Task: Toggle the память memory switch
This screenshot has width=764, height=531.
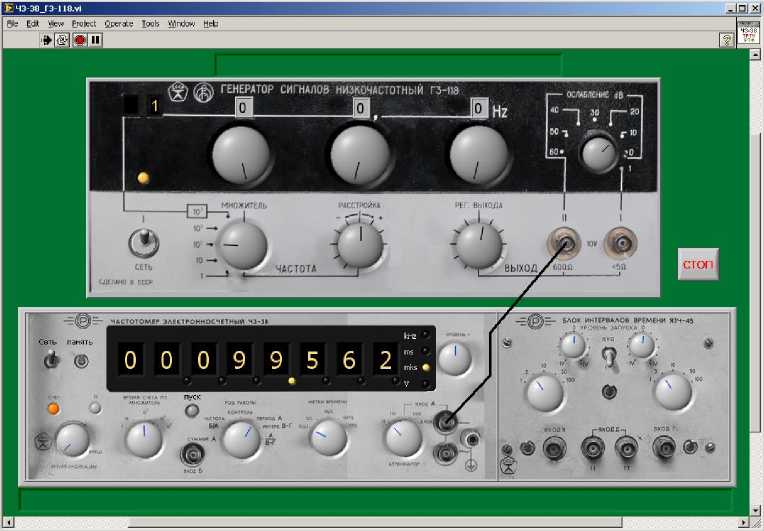Action: [x=81, y=361]
